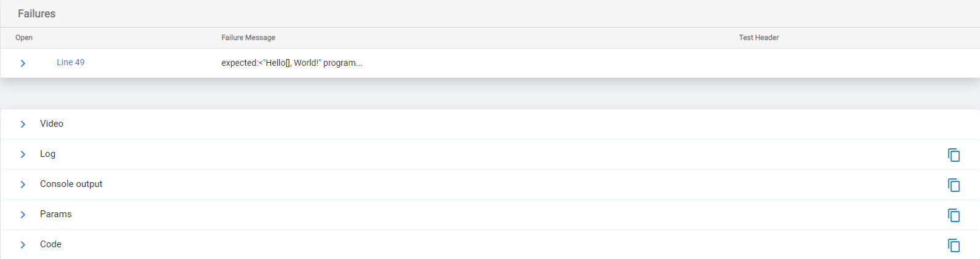
Task: Click the Open column header
Action: (x=24, y=38)
